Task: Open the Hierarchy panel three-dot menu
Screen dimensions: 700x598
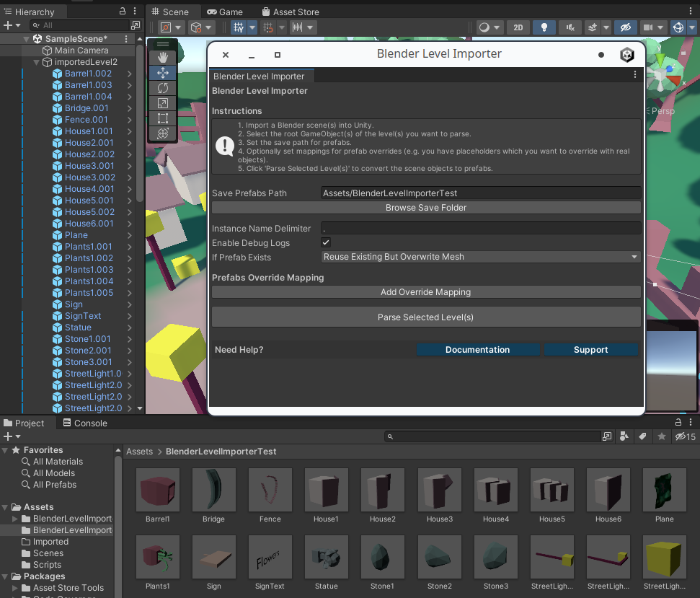Action: point(135,11)
